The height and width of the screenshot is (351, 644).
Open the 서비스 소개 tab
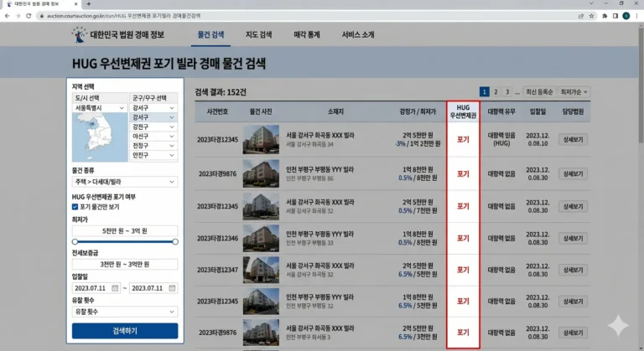[x=358, y=35]
